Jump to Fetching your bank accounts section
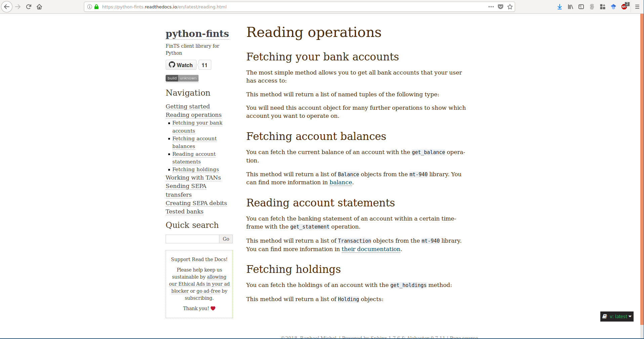This screenshot has height=339, width=644. 197,127
